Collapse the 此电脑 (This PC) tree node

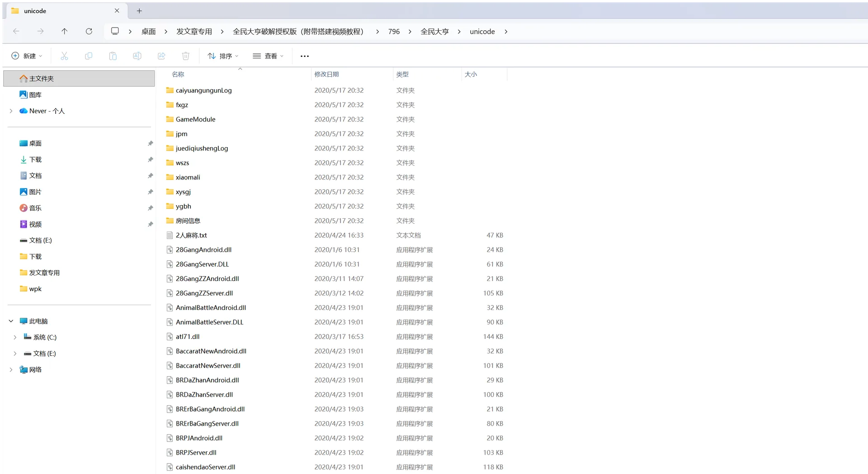[x=11, y=321]
